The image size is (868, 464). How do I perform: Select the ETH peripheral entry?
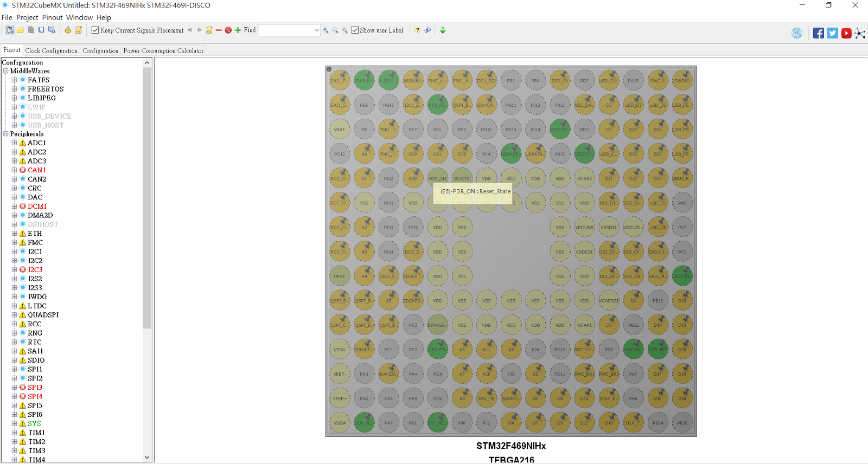tap(35, 234)
